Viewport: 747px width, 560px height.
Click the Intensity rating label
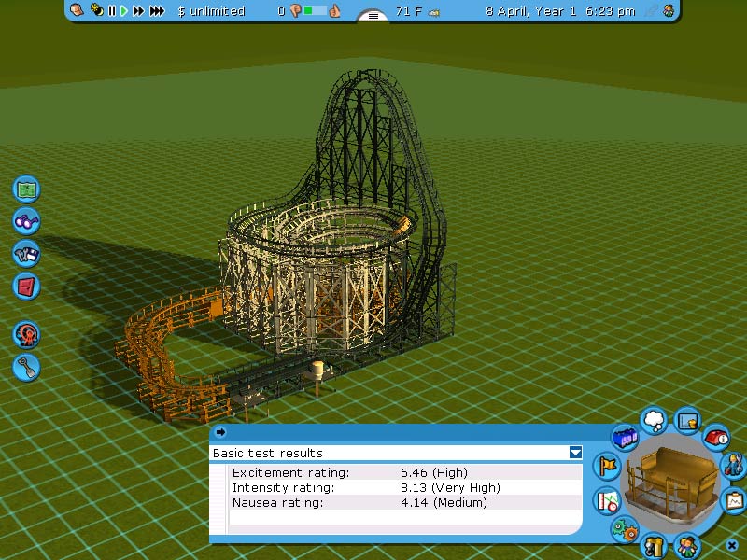[x=284, y=487]
